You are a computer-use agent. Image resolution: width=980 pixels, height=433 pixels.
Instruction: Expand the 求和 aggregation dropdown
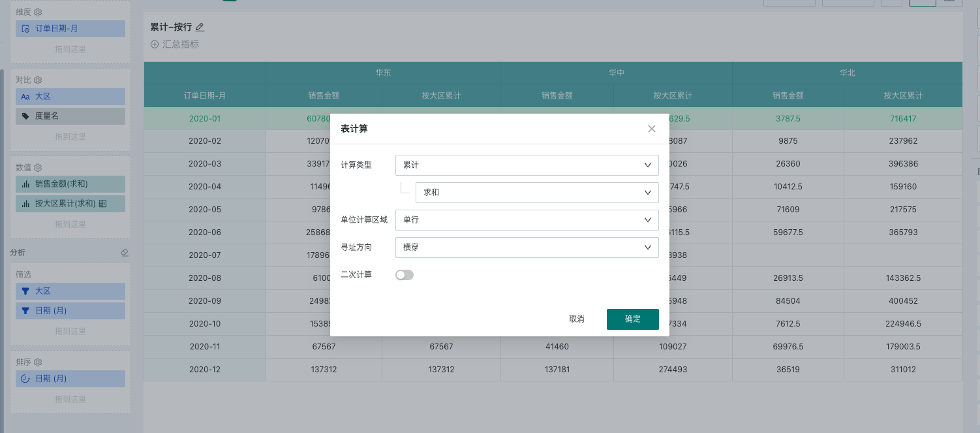536,193
